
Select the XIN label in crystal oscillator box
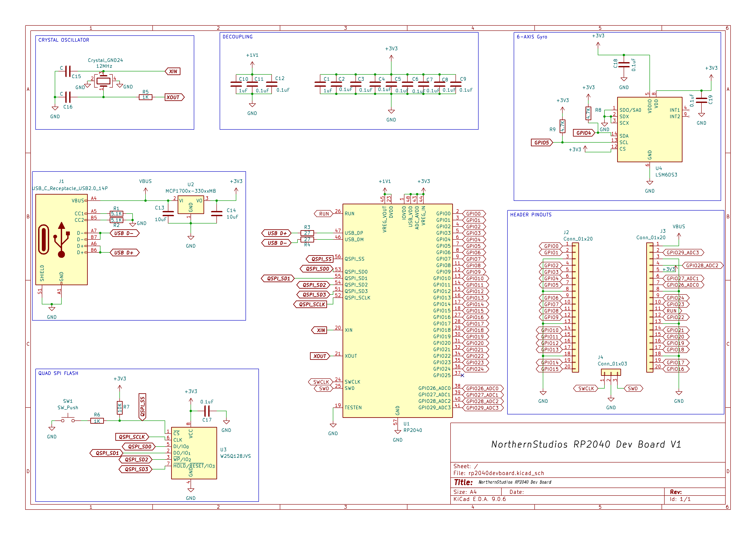[173, 71]
